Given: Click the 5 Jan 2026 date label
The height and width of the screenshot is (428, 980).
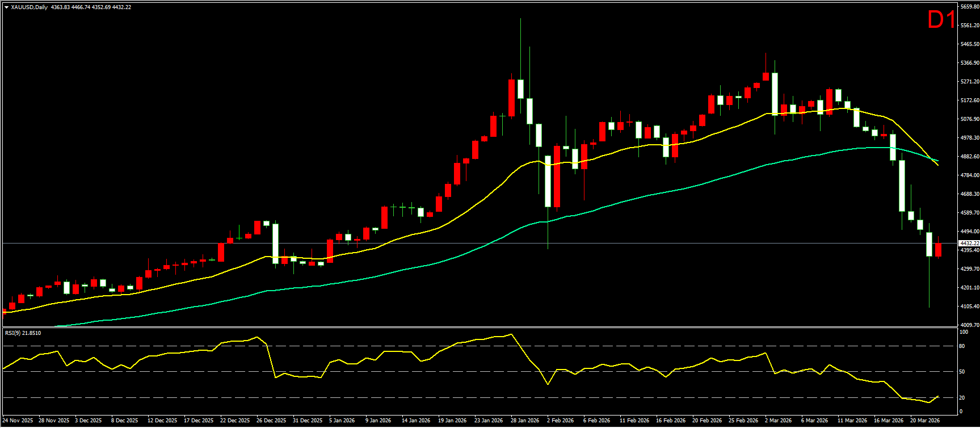Looking at the screenshot, I should point(342,421).
